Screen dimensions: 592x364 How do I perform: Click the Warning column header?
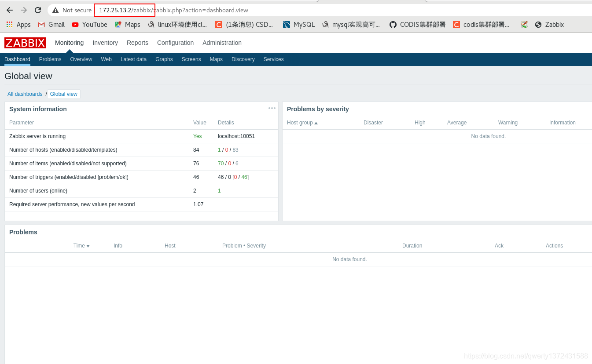(508, 123)
